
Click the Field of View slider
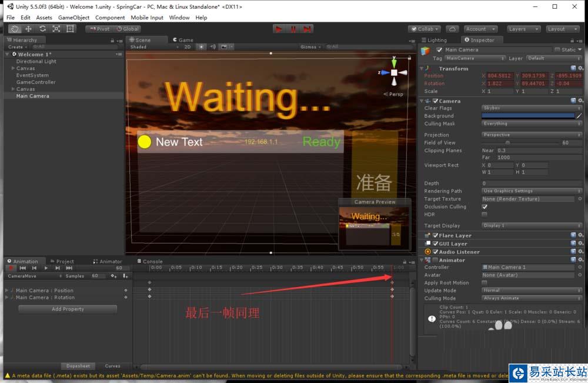(x=520, y=142)
